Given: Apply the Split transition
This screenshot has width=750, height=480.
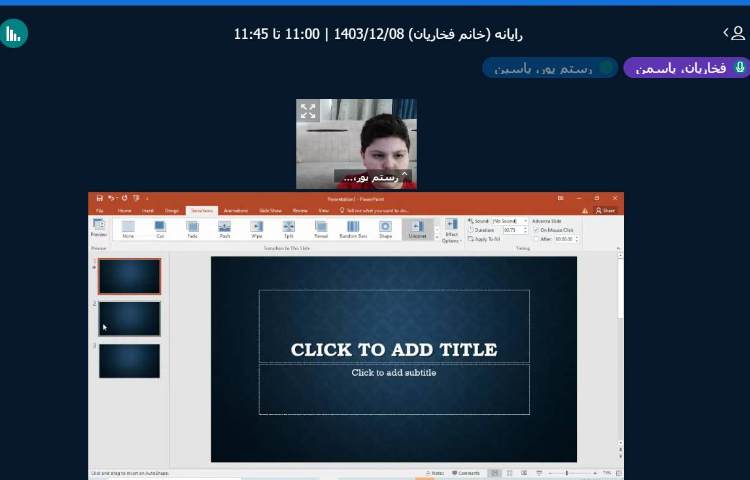Looking at the screenshot, I should point(288,229).
